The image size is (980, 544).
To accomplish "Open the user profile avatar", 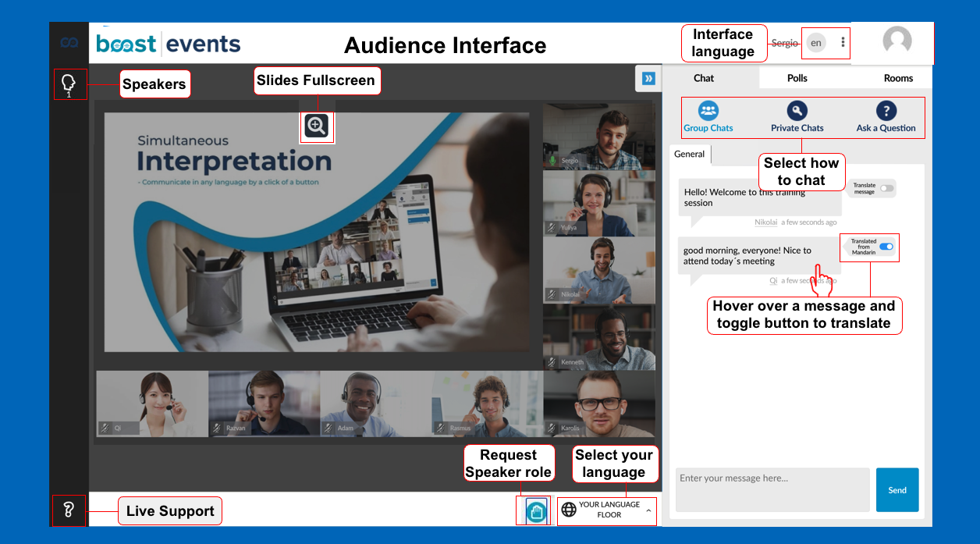I will click(x=897, y=41).
